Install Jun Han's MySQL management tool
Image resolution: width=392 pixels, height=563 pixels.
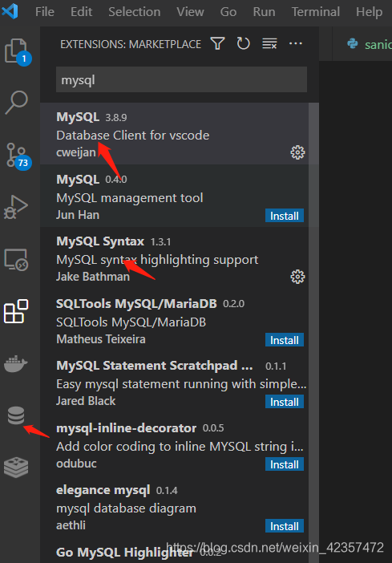[x=285, y=216]
